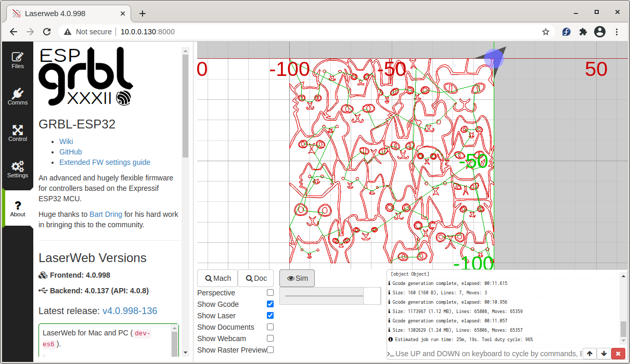Toggle the Sim simulation button
The width and height of the screenshot is (630, 364).
click(x=297, y=278)
